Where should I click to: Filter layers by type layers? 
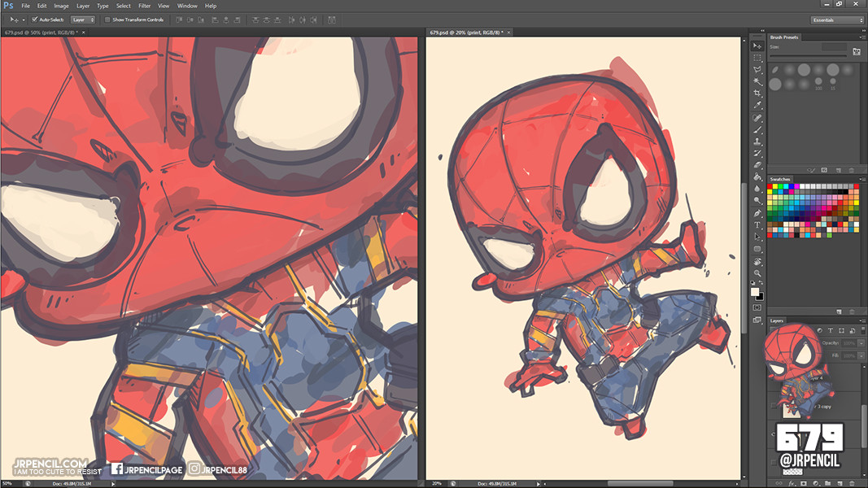831,330
